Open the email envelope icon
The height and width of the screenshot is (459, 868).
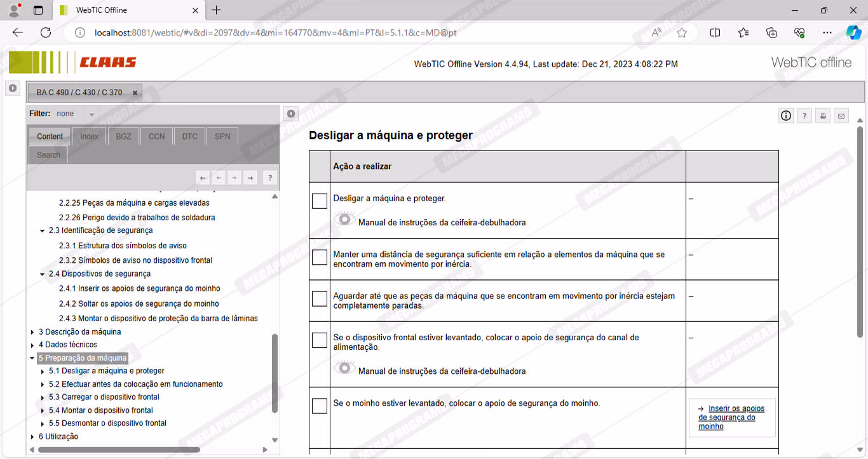[841, 116]
